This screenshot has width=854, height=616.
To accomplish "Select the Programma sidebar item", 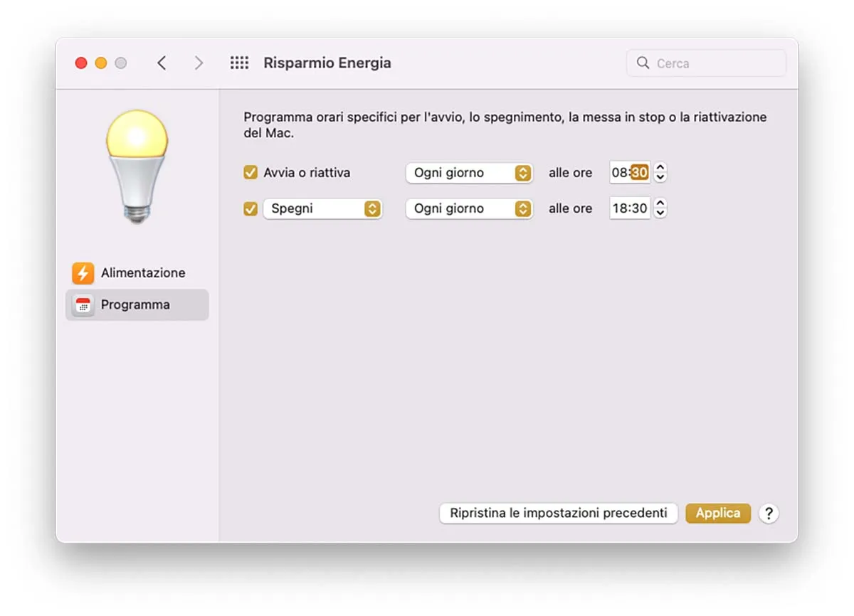I will pyautogui.click(x=135, y=305).
